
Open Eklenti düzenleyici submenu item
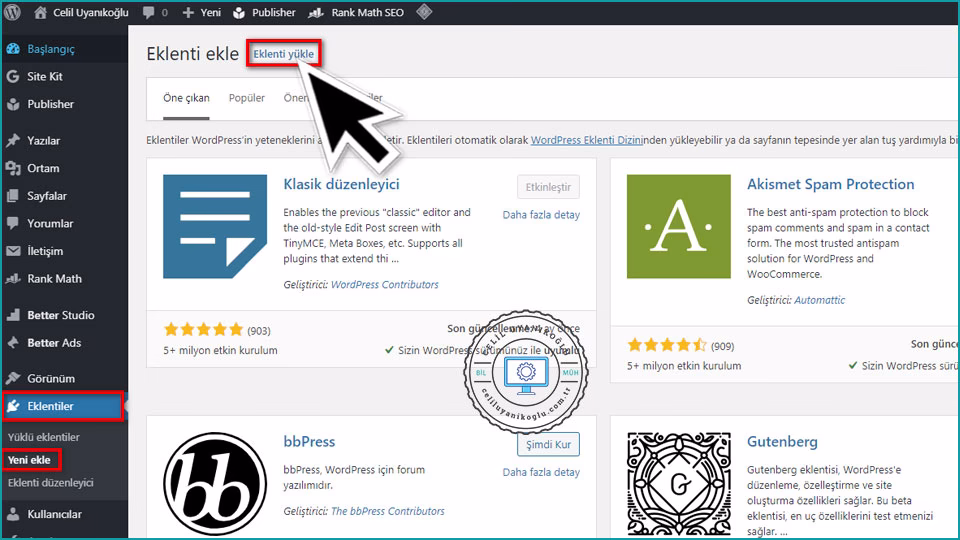pyautogui.click(x=51, y=482)
